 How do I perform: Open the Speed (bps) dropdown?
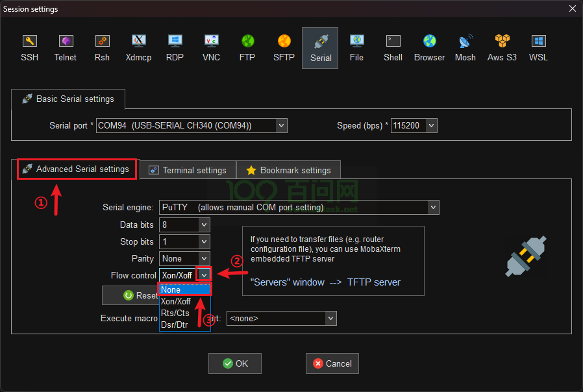click(431, 125)
